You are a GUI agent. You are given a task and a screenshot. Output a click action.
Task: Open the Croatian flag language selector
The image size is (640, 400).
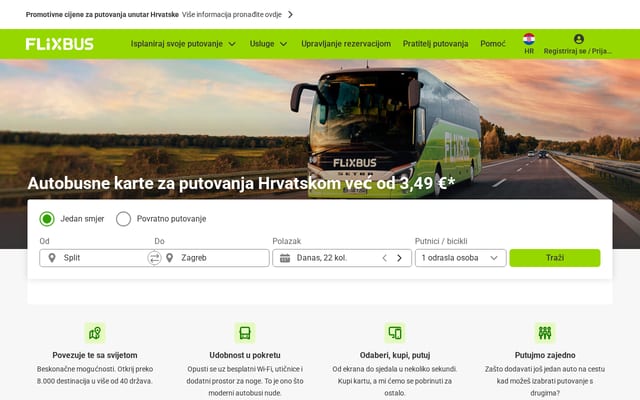[529, 39]
